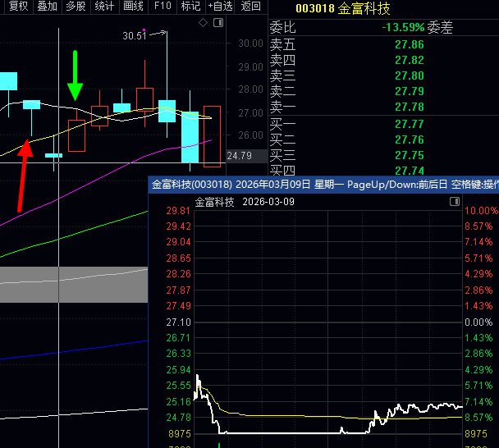This screenshot has height=448, width=499.
Task: Click the 29.81 upper limit price label
Action: [x=178, y=211]
